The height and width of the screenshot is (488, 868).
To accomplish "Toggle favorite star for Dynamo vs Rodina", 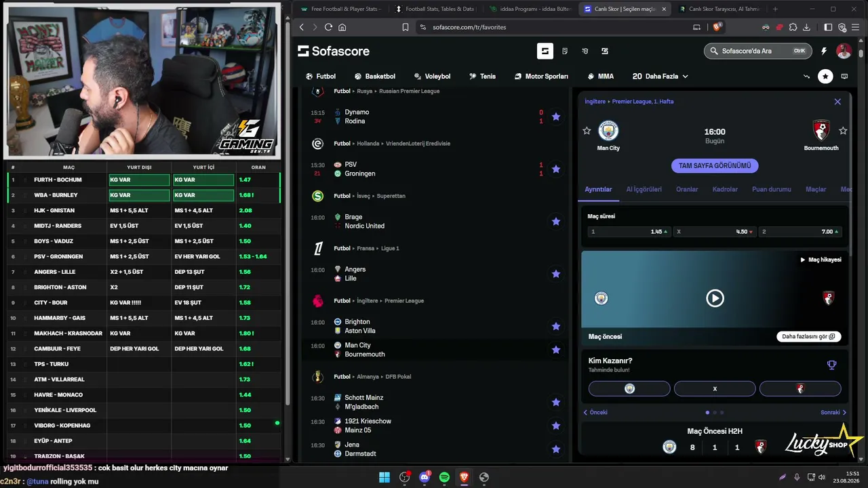I will click(556, 117).
